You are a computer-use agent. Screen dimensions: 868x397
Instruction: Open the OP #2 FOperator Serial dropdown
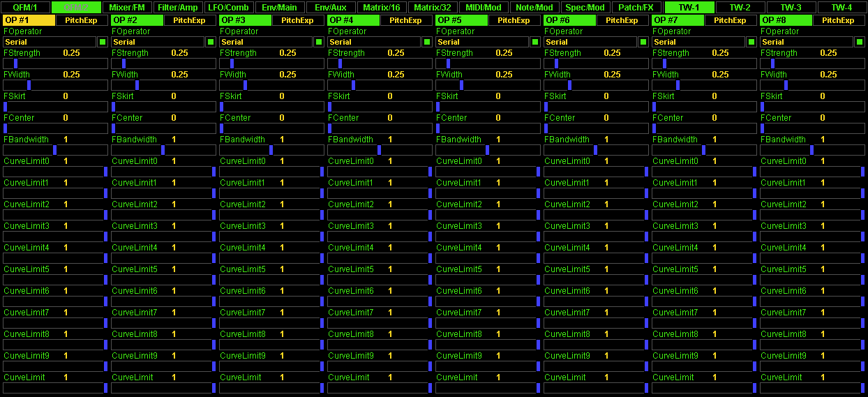[x=158, y=43]
